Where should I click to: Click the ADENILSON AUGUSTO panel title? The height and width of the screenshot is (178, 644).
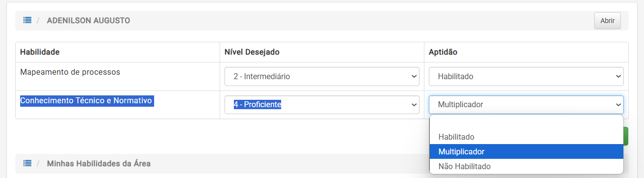click(x=88, y=21)
